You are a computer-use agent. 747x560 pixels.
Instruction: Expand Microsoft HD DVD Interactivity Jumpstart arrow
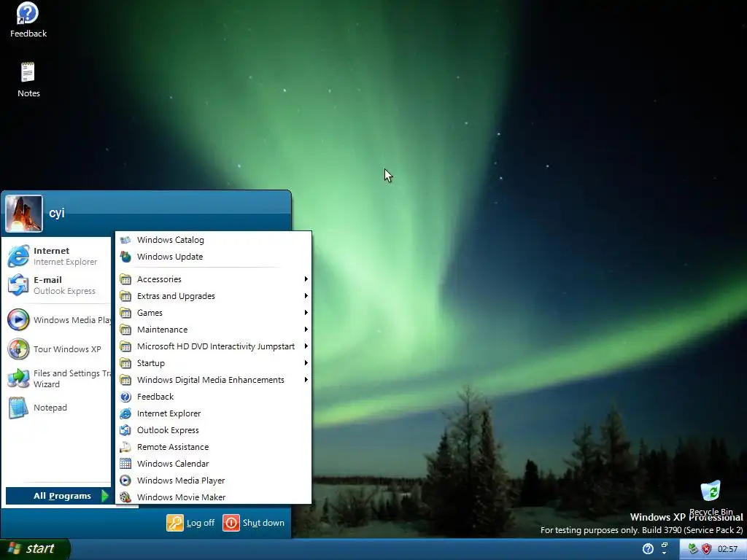(306, 346)
